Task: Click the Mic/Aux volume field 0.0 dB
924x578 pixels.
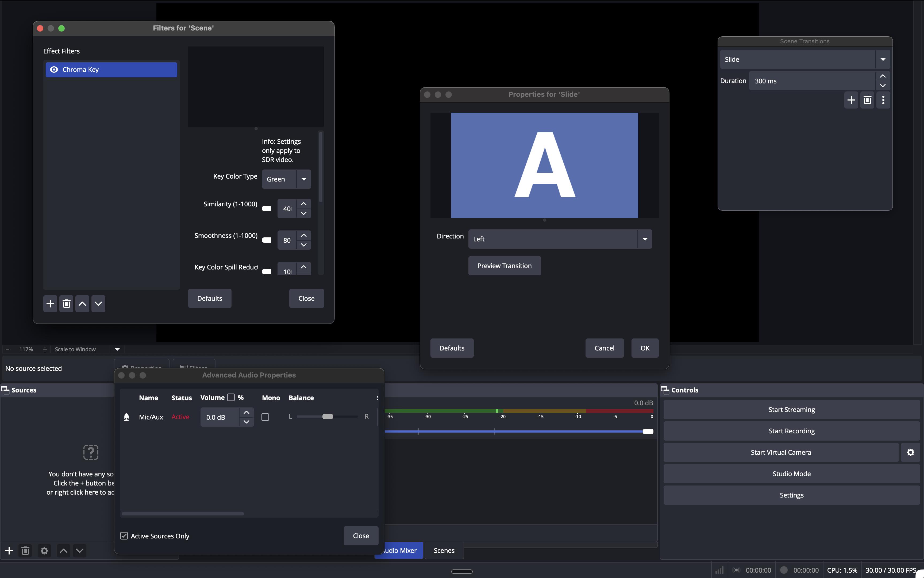Action: pyautogui.click(x=220, y=417)
